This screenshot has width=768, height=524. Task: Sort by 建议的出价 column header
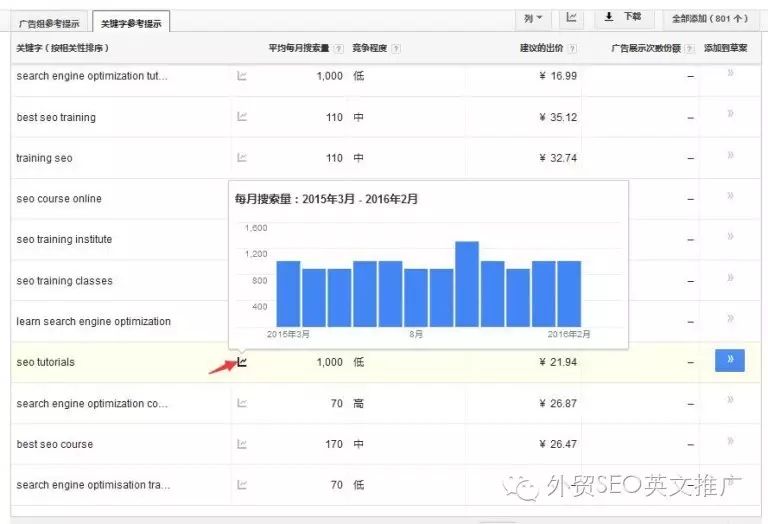pyautogui.click(x=542, y=48)
